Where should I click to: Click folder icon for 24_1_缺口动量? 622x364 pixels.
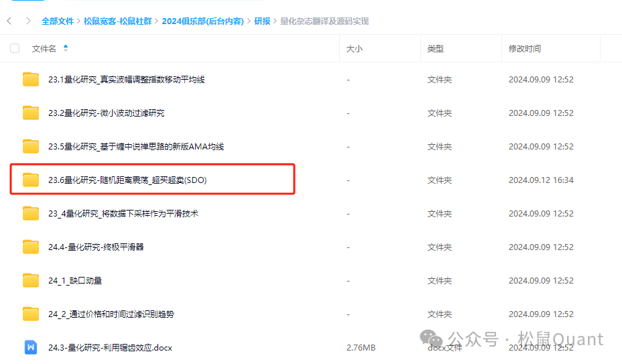tap(31, 280)
